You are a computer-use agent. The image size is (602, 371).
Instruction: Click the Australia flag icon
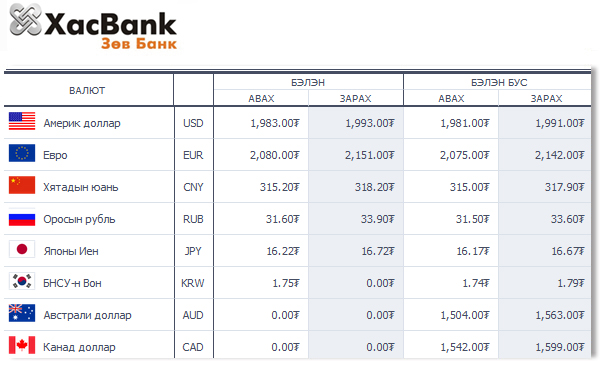(x=22, y=313)
